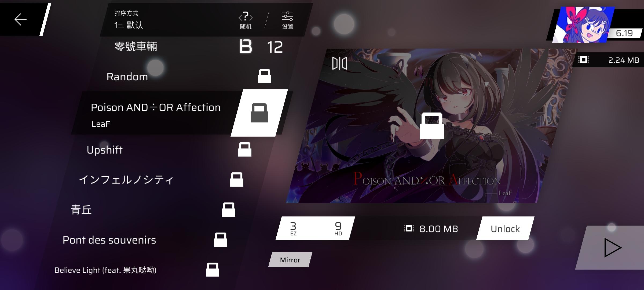This screenshot has height=290, width=644.
Task: Click the lock icon next to Upshift
Action: pos(245,150)
